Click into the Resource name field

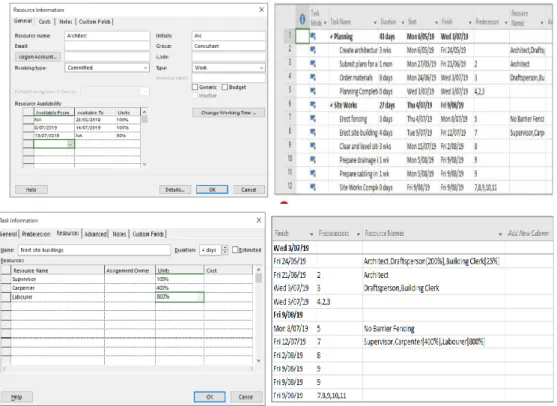107,36
